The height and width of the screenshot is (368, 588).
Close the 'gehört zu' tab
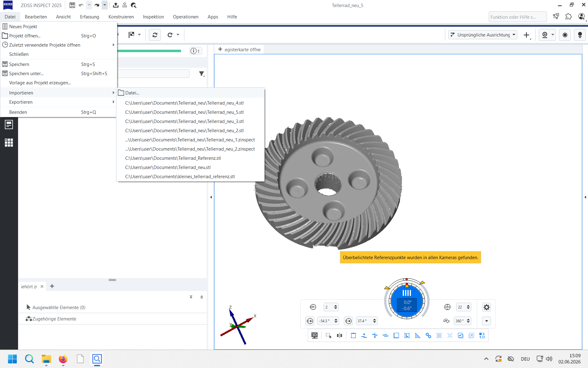[x=42, y=286]
